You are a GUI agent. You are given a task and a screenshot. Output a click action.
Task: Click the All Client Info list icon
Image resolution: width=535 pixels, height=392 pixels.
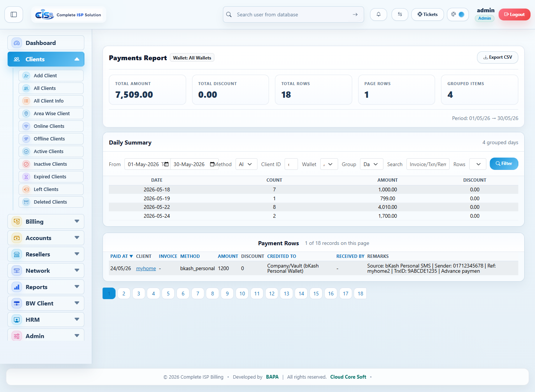(26, 101)
